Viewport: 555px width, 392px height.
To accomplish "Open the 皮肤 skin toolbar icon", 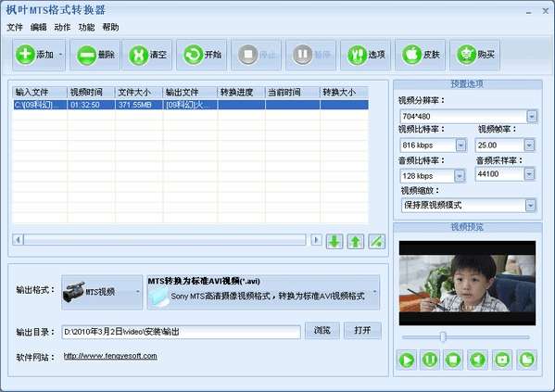I will coord(420,55).
